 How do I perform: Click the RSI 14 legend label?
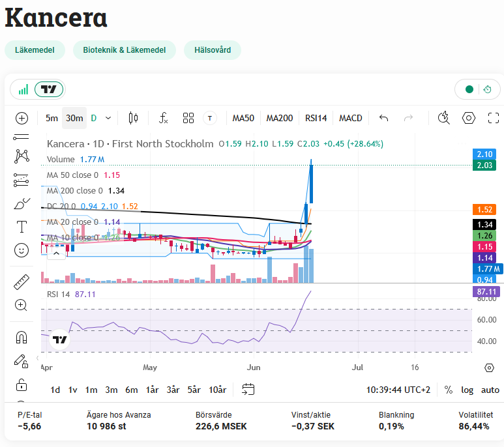point(58,295)
